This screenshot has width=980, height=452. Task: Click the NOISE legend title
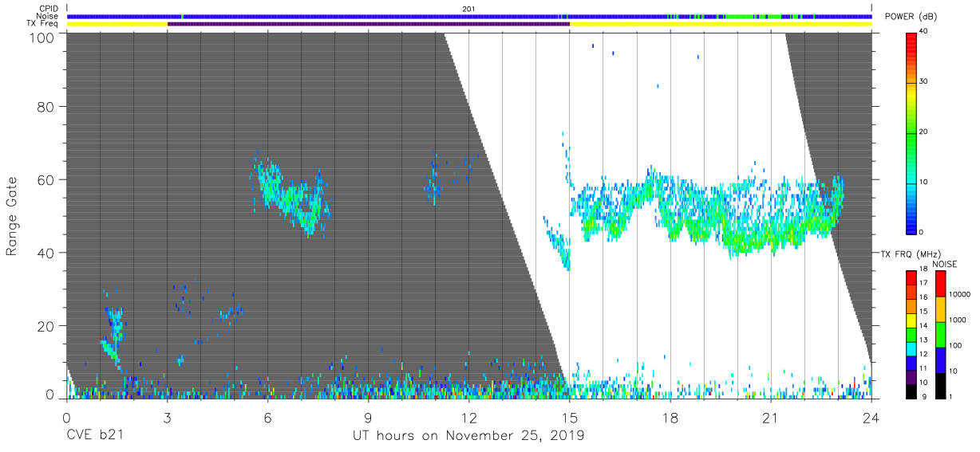point(946,265)
